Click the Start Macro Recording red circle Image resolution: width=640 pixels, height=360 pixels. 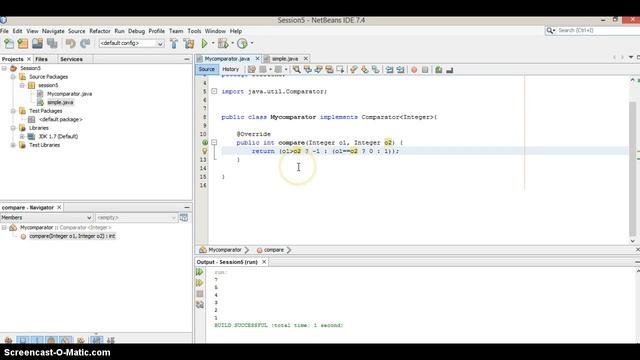(x=414, y=70)
